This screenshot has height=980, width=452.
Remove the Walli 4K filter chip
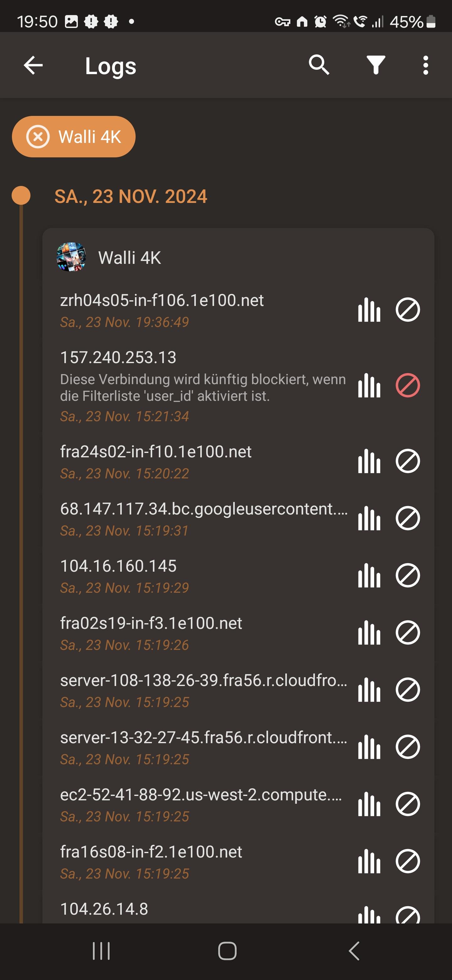coord(38,137)
